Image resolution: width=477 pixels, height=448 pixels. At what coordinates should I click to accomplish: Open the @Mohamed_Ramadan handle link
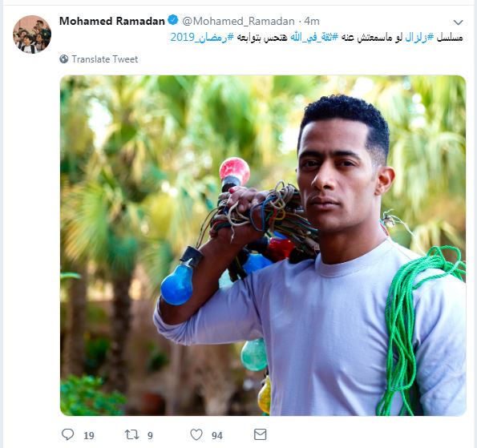pos(239,21)
